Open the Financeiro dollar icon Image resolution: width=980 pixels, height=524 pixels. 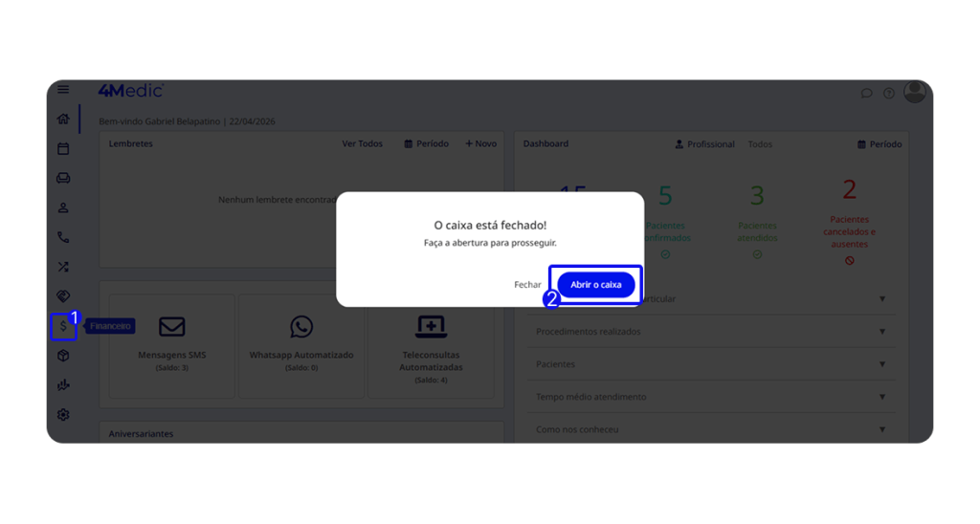coord(63,326)
